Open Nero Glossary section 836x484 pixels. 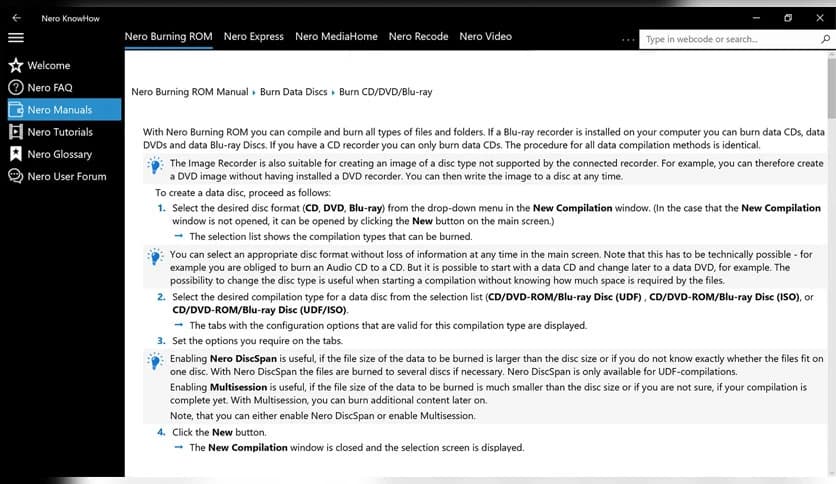coord(65,154)
